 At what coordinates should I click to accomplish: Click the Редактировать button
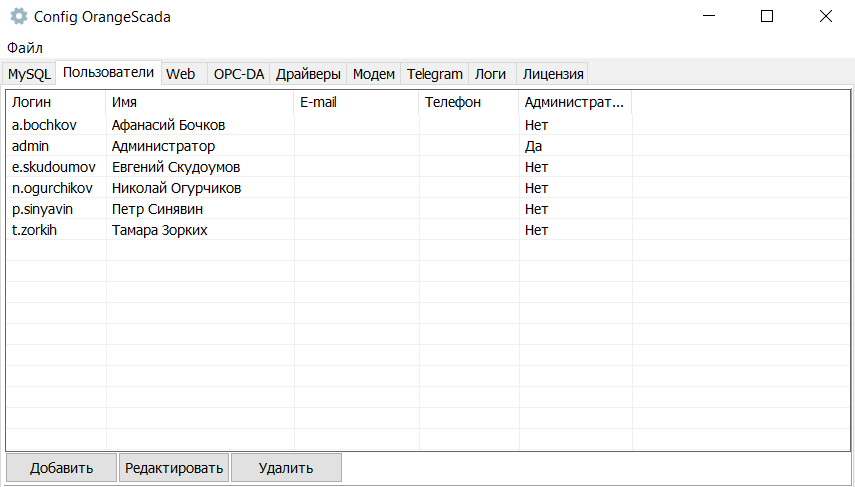174,468
